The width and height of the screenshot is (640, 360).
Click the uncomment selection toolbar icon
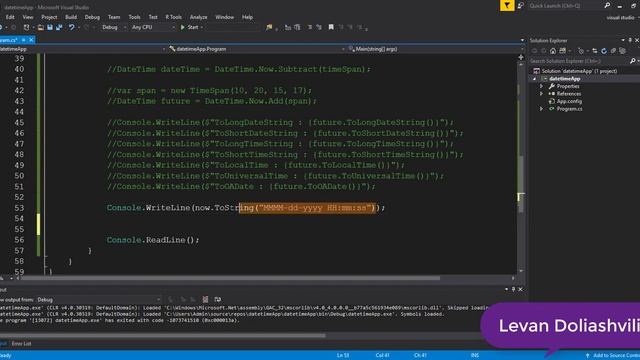click(319, 27)
